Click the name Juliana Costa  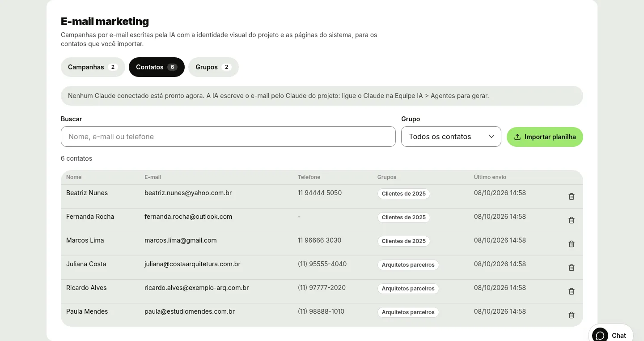(x=86, y=264)
